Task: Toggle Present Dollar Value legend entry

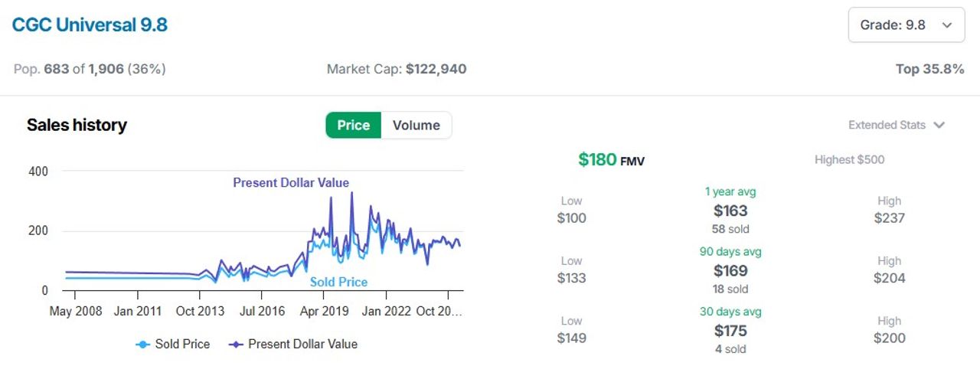Action: click(293, 344)
